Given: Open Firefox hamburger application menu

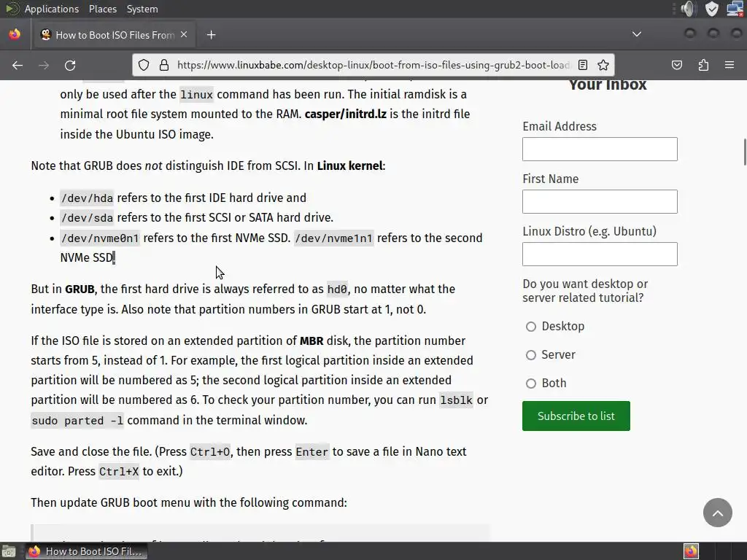Looking at the screenshot, I should point(729,65).
